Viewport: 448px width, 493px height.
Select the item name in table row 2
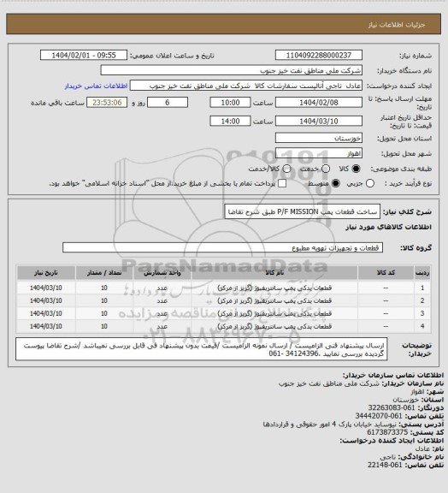pyautogui.click(x=274, y=301)
